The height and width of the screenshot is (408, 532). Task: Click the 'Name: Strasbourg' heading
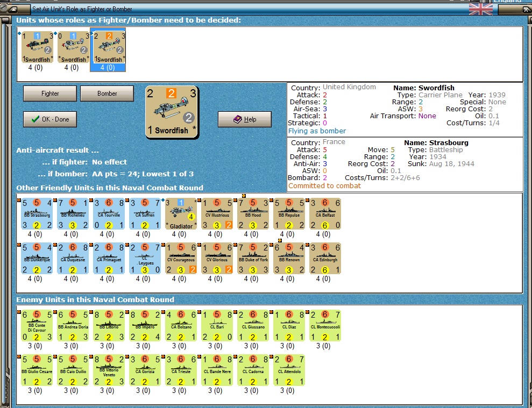(436, 143)
